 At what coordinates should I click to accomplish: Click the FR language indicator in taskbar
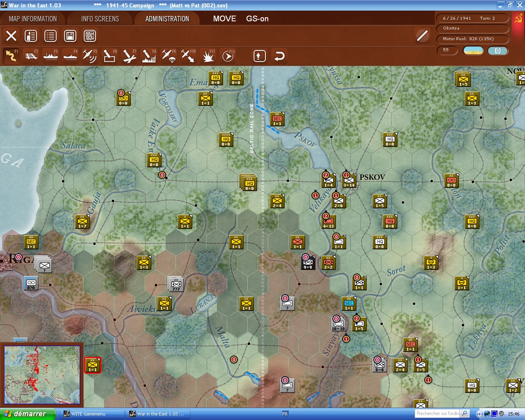285,414
